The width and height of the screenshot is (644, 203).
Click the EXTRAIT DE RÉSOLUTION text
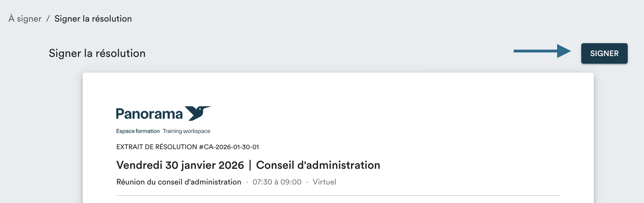pyautogui.click(x=157, y=147)
